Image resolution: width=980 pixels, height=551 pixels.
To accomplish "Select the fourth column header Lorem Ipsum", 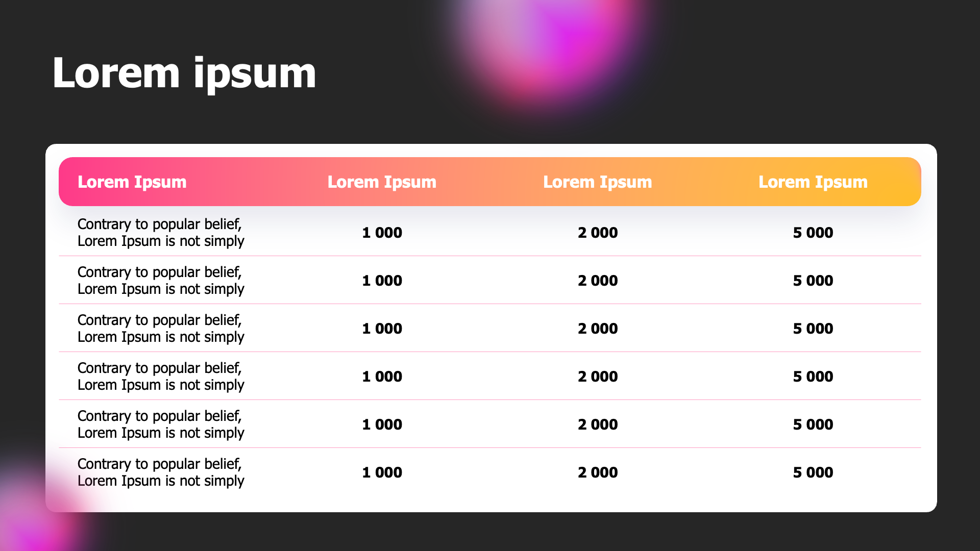I will click(813, 182).
